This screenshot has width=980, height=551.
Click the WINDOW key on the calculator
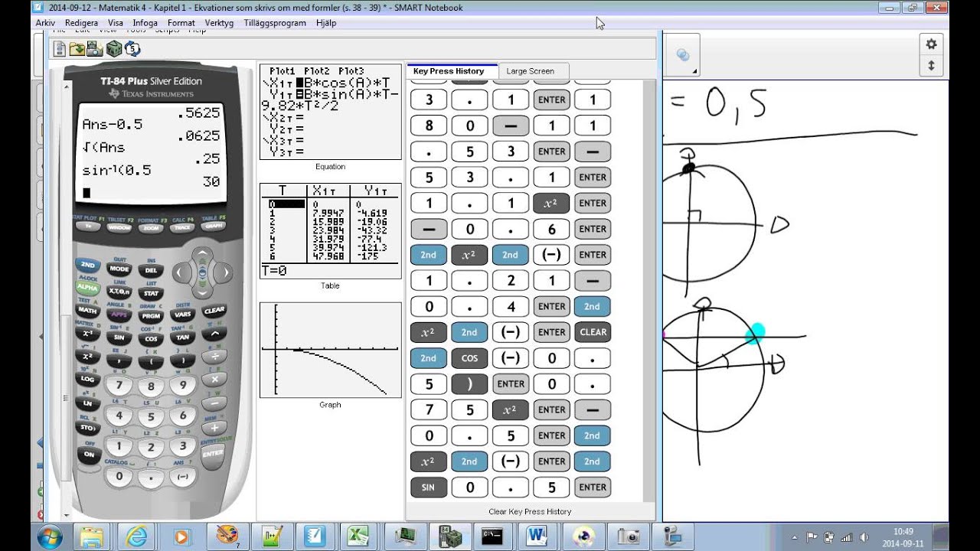point(119,227)
